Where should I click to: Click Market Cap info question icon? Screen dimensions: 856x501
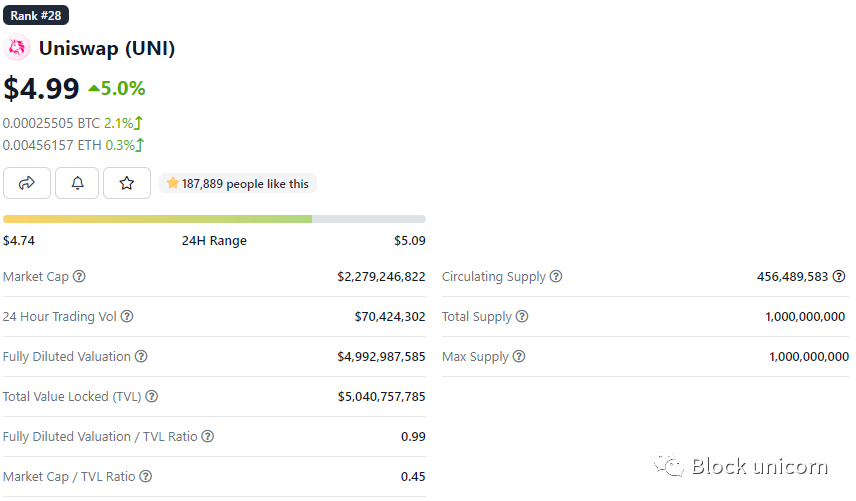coord(79,277)
